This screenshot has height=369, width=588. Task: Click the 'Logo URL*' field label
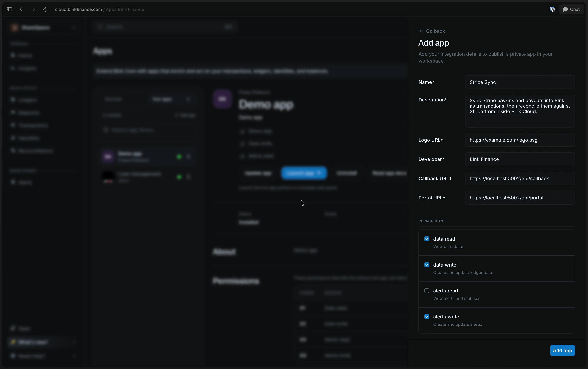click(x=431, y=140)
